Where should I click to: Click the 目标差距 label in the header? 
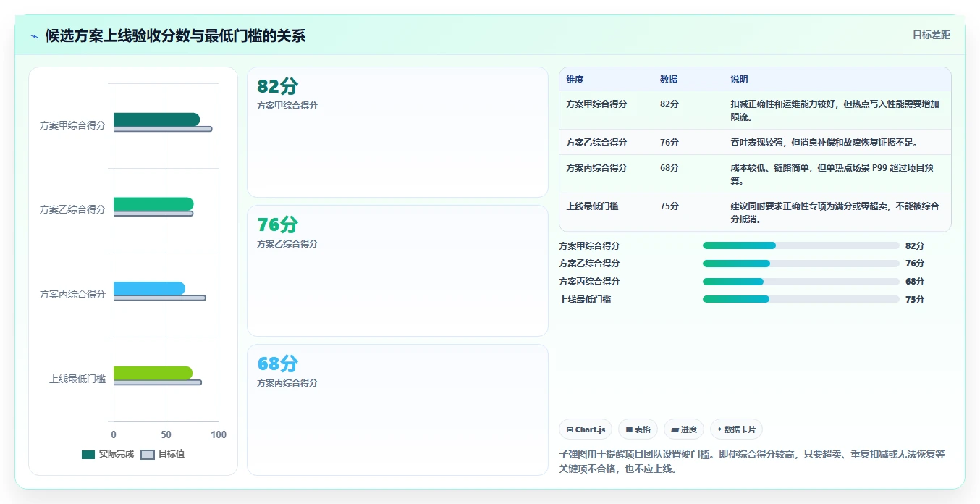click(x=931, y=35)
